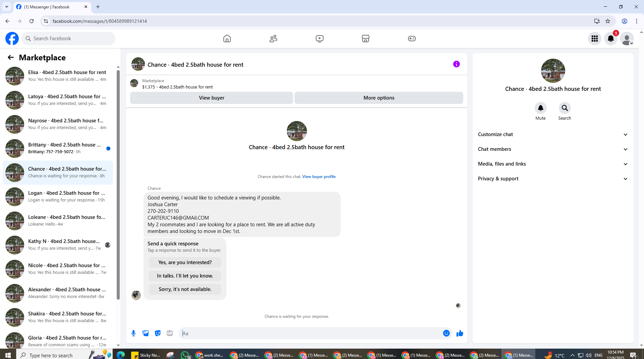Open the Facebook menu grid icon

click(595, 39)
